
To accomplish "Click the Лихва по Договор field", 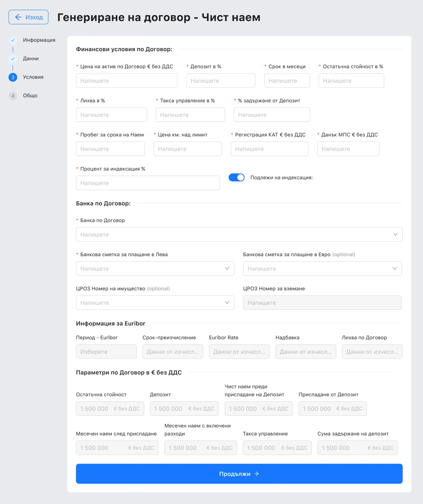I will (x=372, y=351).
